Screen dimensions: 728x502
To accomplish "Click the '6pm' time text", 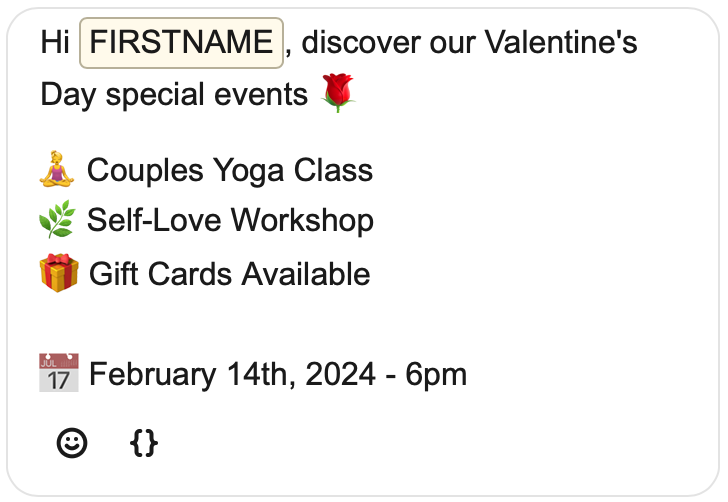I will (x=436, y=375).
